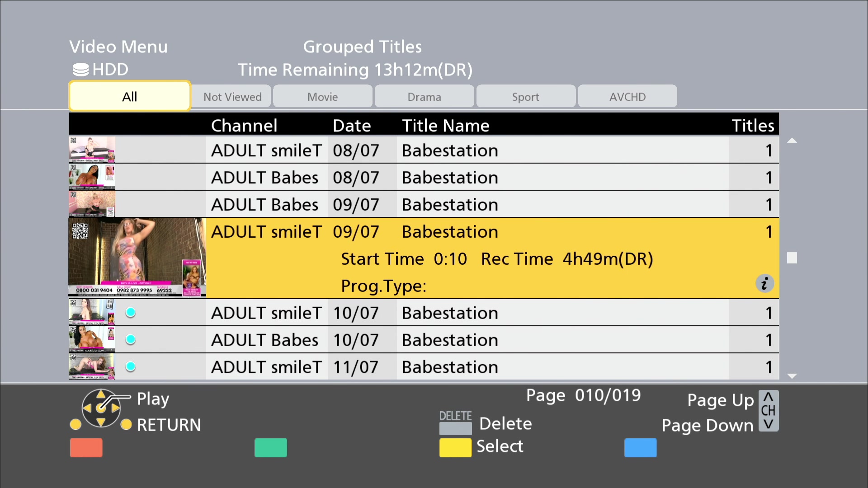
Task: Click the Page Up label
Action: point(721,400)
